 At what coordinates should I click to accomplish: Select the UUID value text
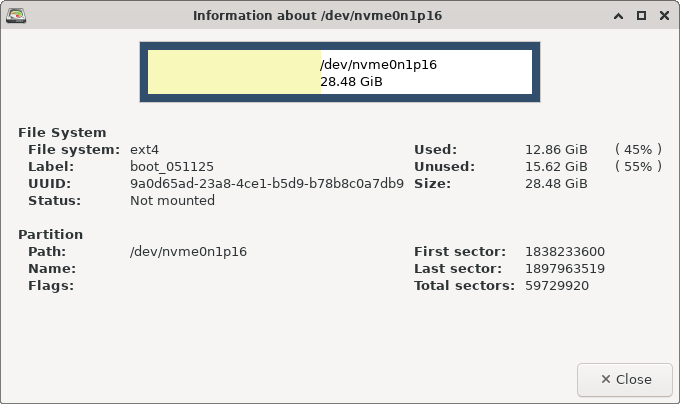267,184
